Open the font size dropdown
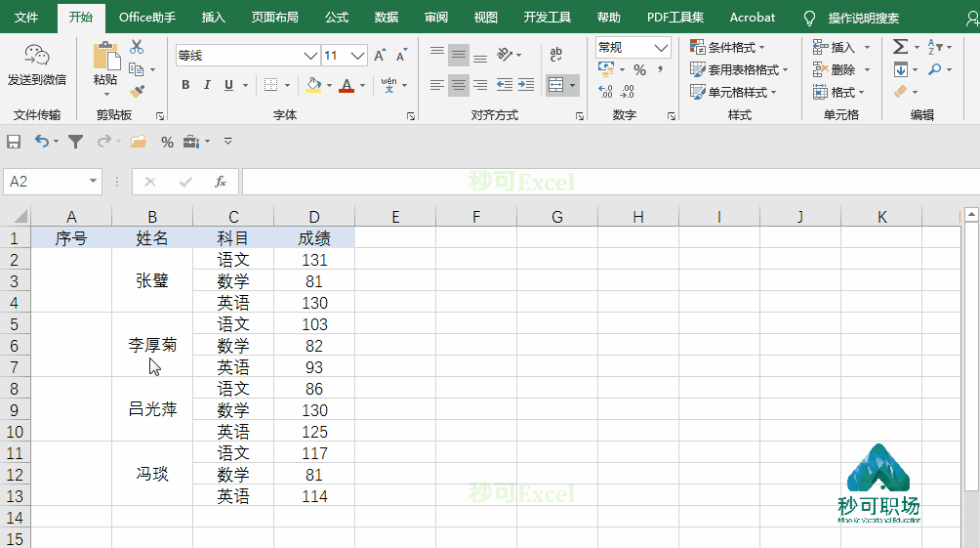This screenshot has width=980, height=548. pos(357,56)
